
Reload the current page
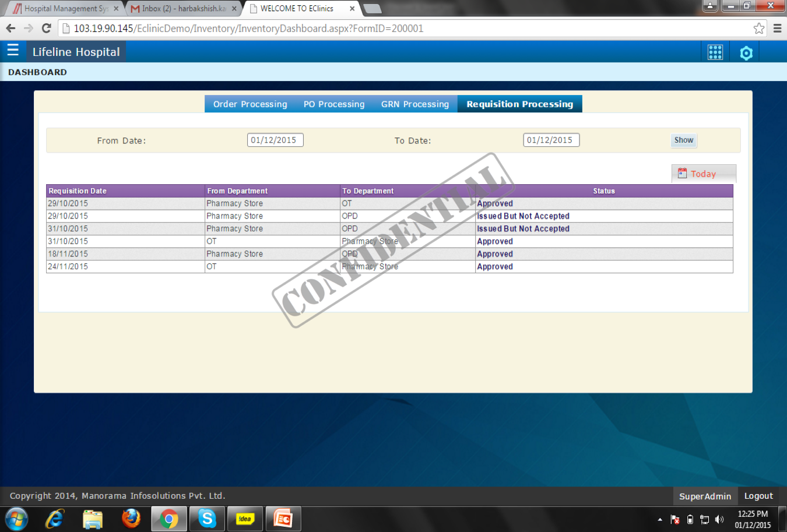click(47, 28)
